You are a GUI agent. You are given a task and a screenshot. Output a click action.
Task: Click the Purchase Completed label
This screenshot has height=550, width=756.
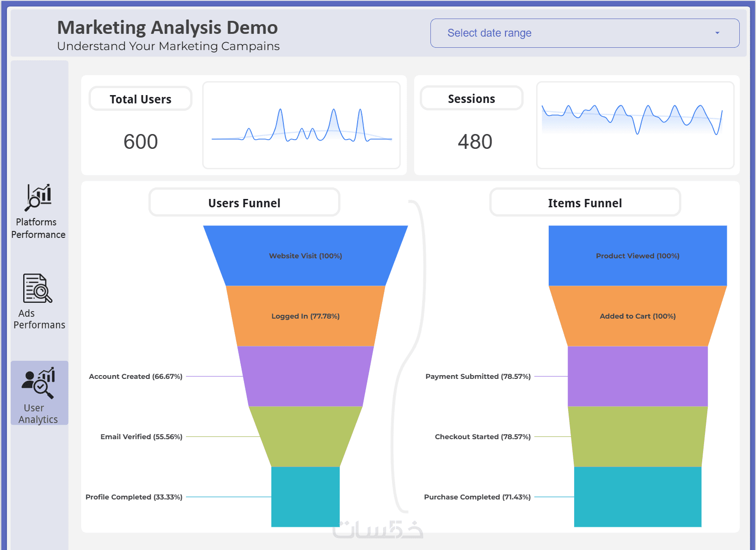tap(477, 497)
